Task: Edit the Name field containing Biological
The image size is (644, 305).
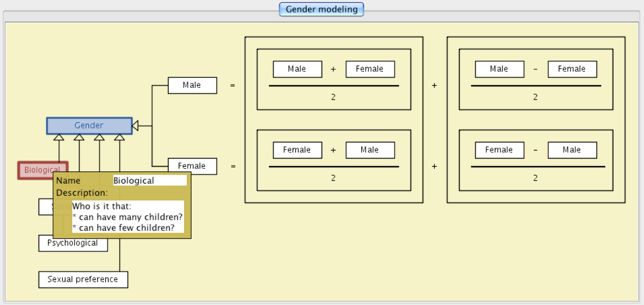Action: [150, 181]
